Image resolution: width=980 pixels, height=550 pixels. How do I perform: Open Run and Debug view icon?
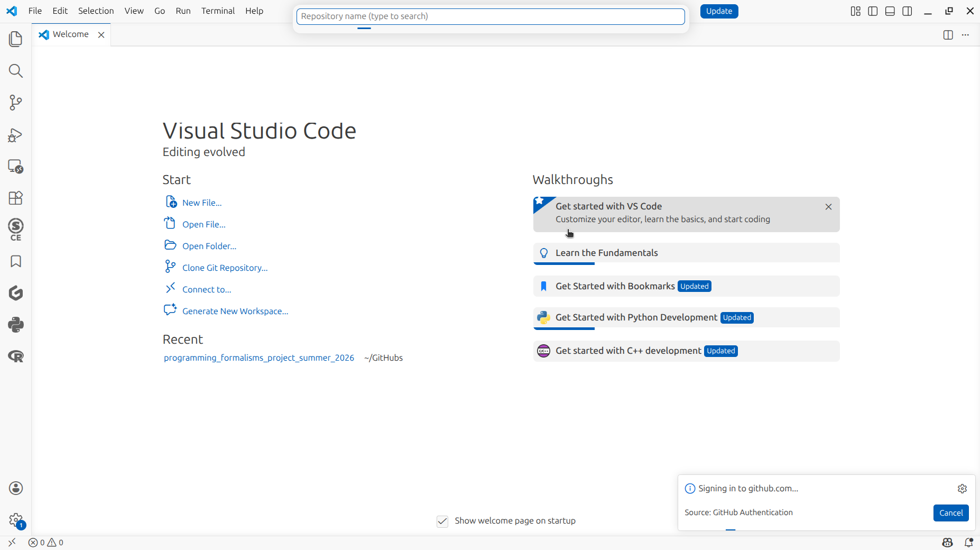pyautogui.click(x=16, y=135)
